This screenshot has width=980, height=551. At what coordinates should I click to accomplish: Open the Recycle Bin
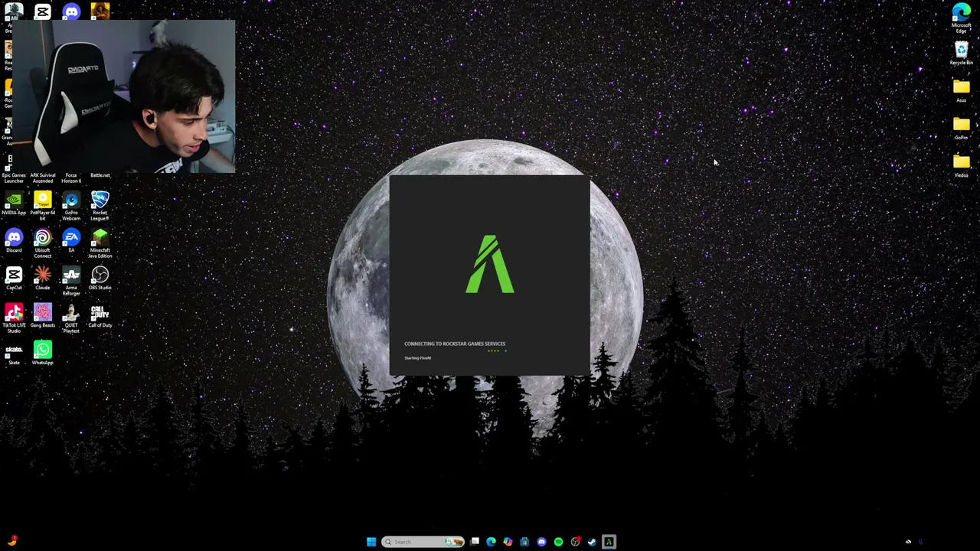(x=961, y=54)
